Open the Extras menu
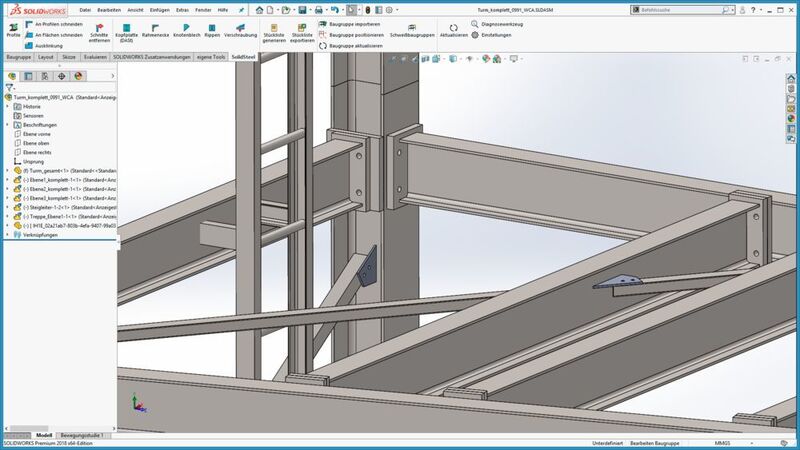 [182, 10]
